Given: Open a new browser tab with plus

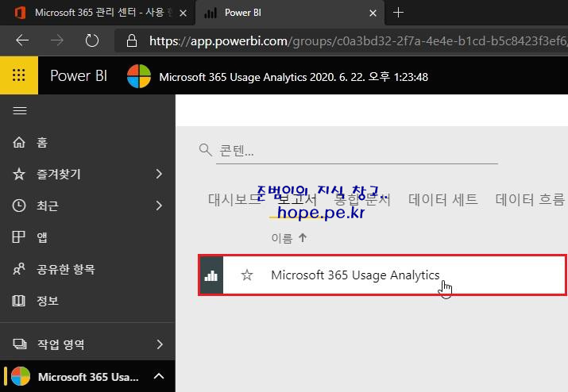Looking at the screenshot, I should coord(398,13).
